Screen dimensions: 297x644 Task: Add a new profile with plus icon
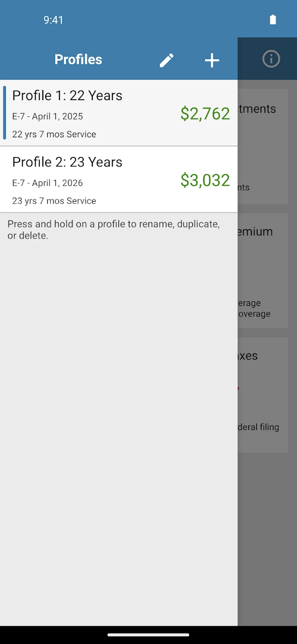point(212,60)
